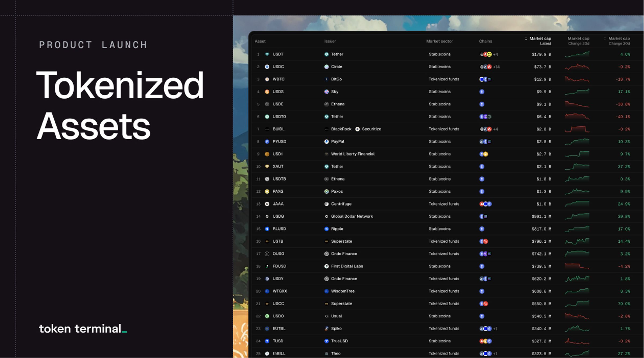Click the Spiko issuer logo
644x358 pixels.
click(327, 328)
